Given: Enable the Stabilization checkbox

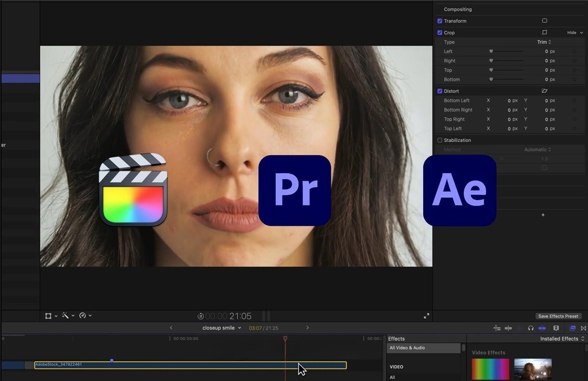Looking at the screenshot, I should 439,140.
